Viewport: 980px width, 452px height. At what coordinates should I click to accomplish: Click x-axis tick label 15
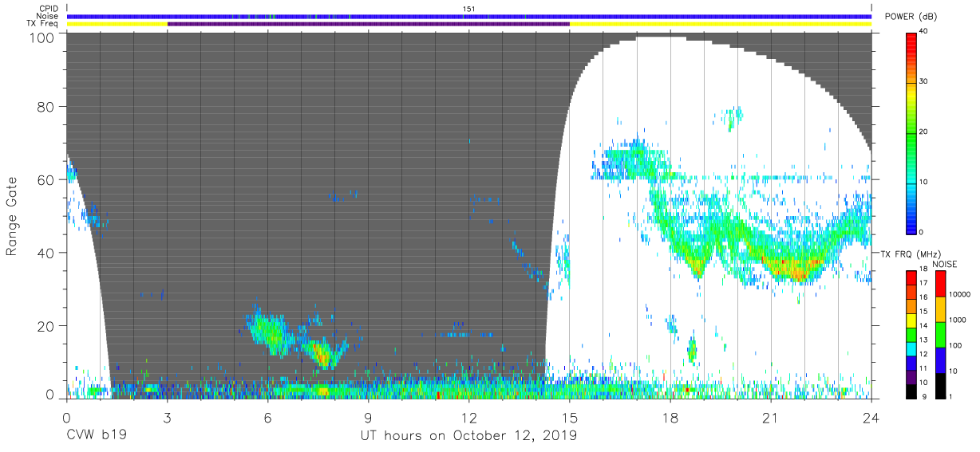570,418
